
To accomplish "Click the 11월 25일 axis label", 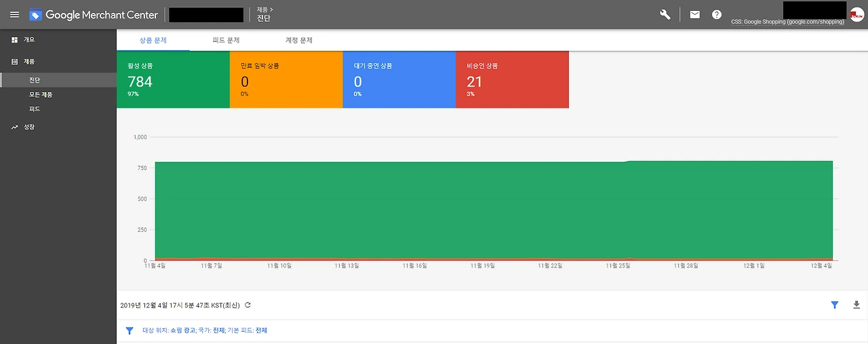I will [618, 266].
